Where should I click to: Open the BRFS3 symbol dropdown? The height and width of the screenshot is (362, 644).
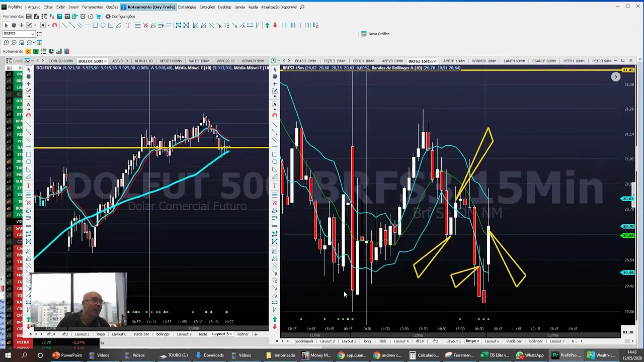(x=33, y=34)
